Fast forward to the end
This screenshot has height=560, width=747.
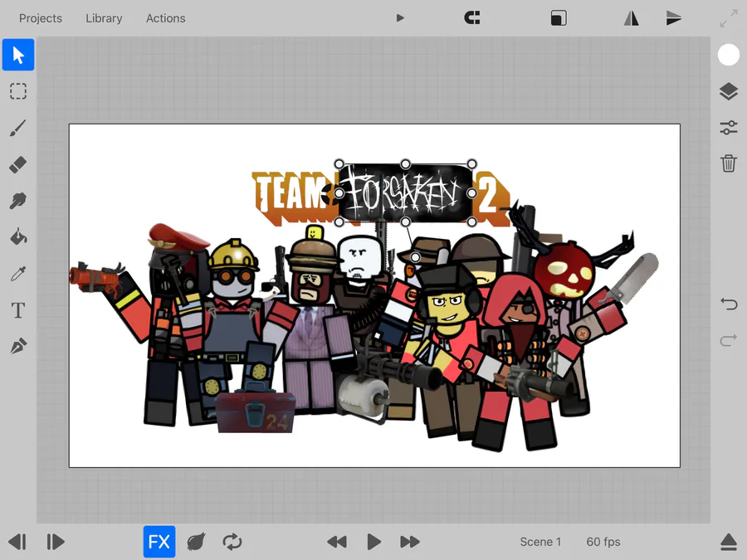pyautogui.click(x=410, y=542)
